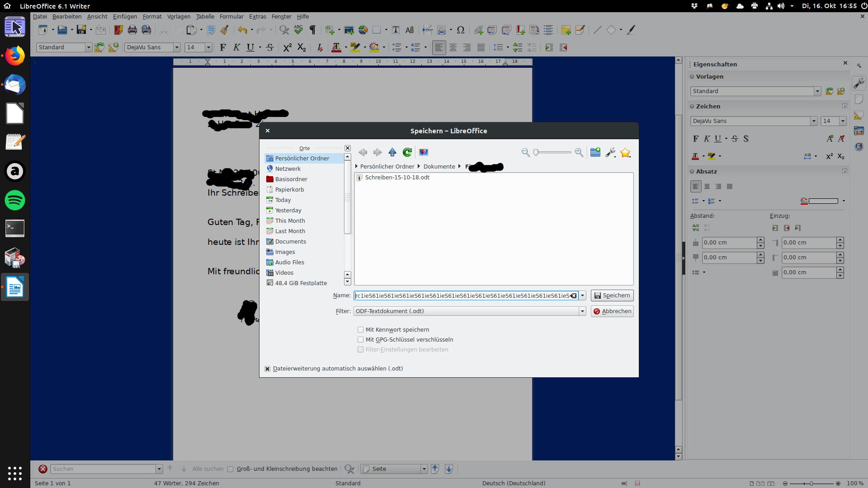Zoom out file icons magnifier
The width and height of the screenshot is (868, 488).
click(525, 153)
